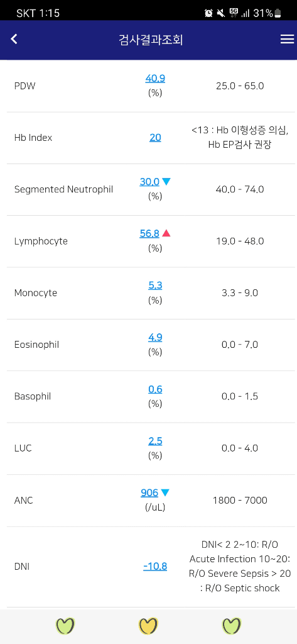297x644 pixels.
Task: Open the hamburger menu
Action: [x=287, y=40]
